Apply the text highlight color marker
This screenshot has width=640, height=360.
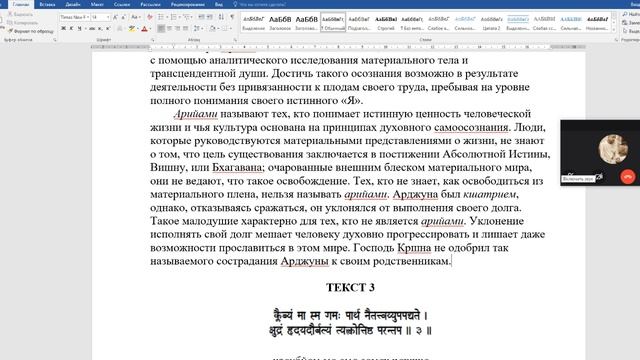click(131, 29)
